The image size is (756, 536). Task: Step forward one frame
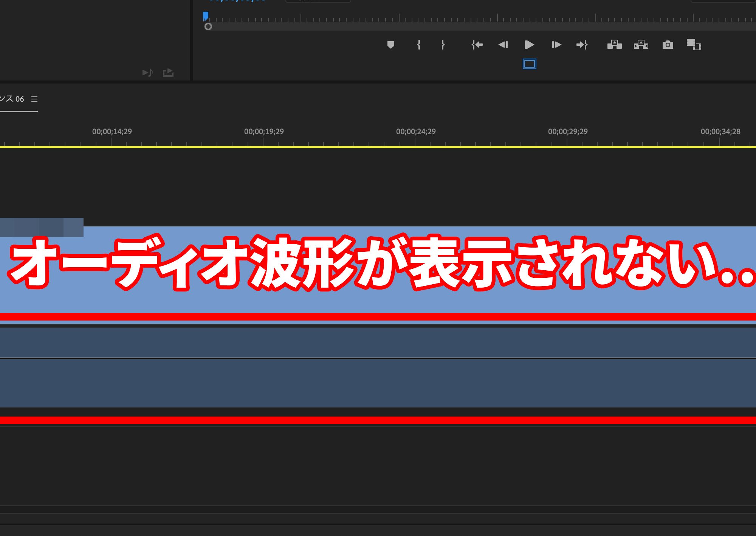click(556, 45)
